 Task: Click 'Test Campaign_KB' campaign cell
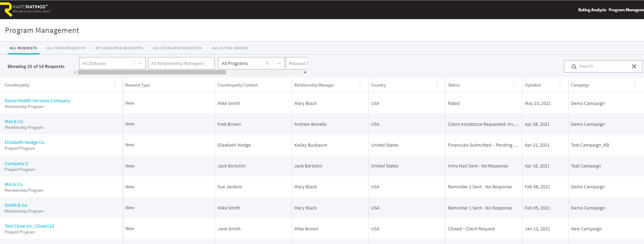pos(590,145)
